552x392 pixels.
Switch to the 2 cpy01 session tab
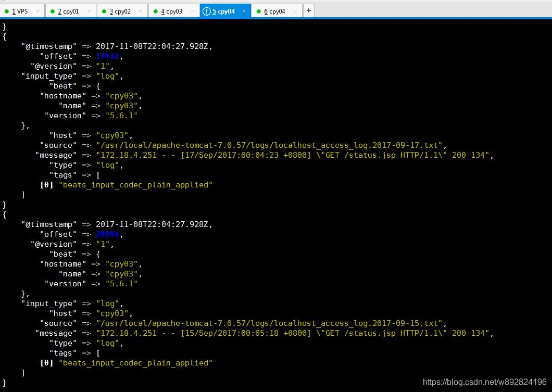(x=70, y=11)
